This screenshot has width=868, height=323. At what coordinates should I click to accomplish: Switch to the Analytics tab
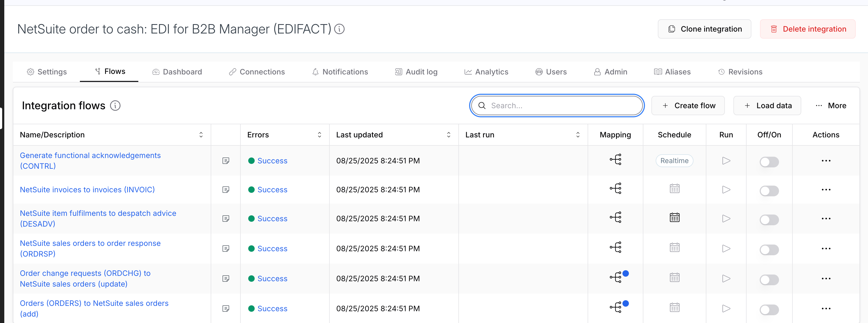pos(486,72)
